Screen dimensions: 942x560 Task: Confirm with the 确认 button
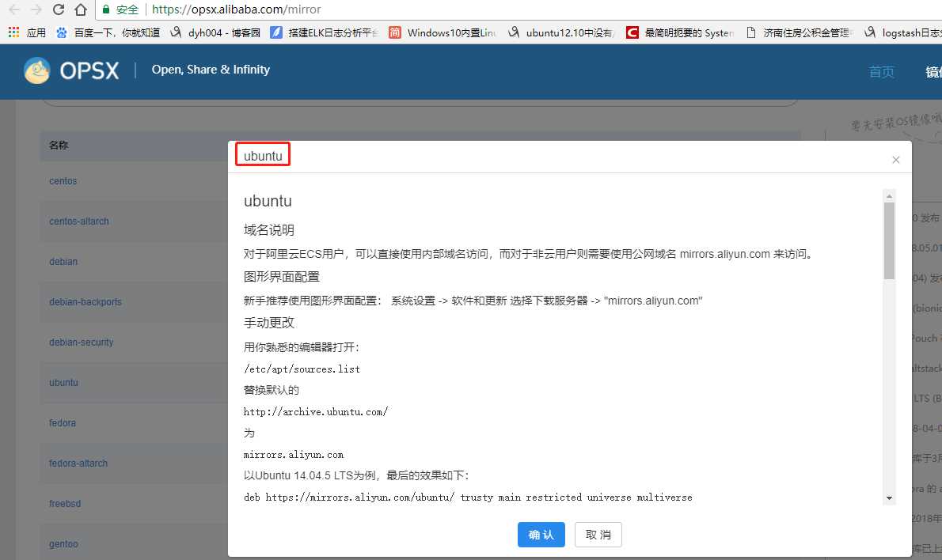pos(541,534)
